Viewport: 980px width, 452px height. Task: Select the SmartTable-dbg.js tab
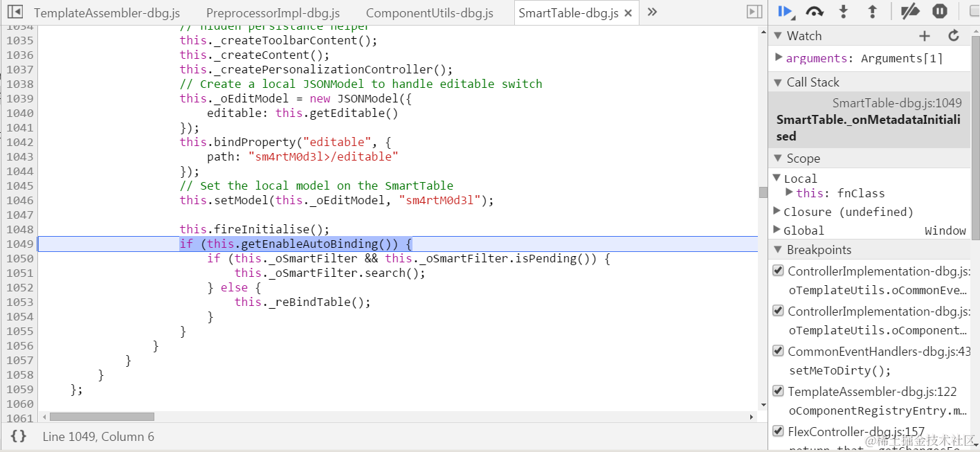(568, 13)
